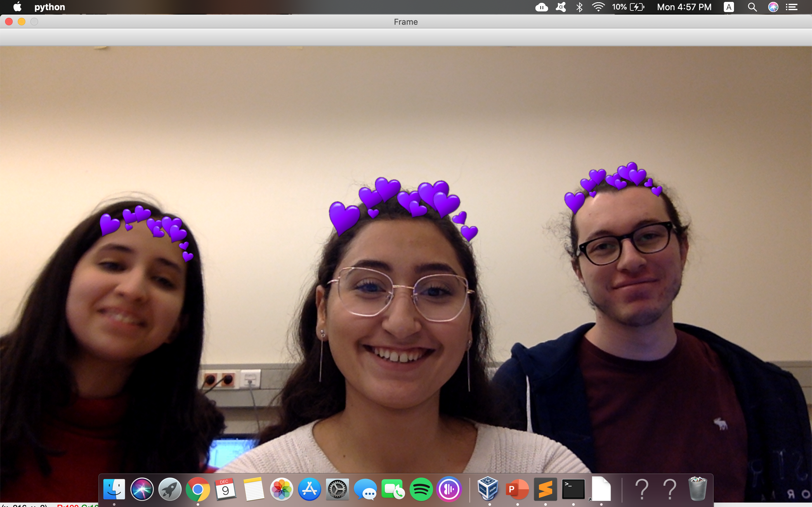Open the Calendar app icon
This screenshot has width=812, height=507.
[x=226, y=489]
